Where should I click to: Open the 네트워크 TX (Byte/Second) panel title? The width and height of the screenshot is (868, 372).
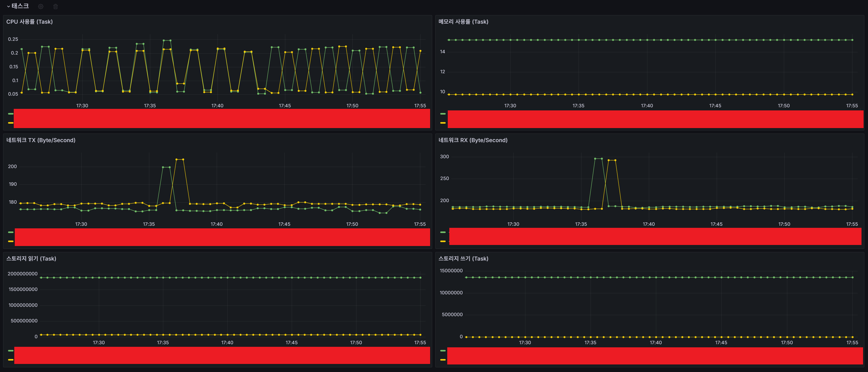click(41, 140)
